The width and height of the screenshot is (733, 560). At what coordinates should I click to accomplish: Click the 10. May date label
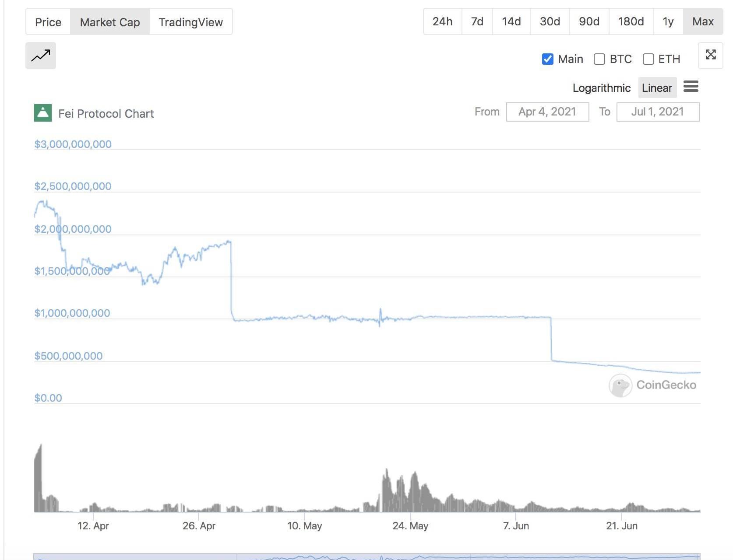[305, 526]
